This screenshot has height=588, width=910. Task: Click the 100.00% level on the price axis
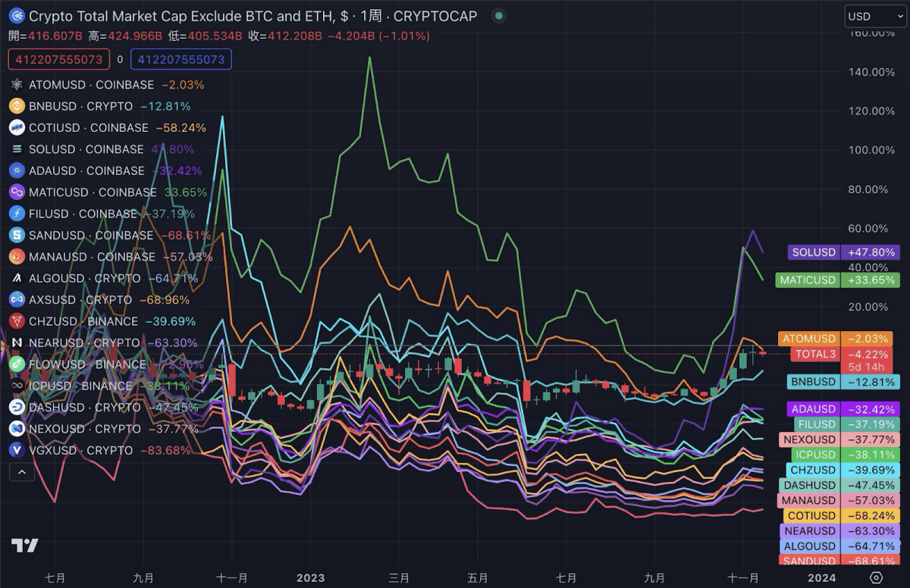click(x=872, y=150)
